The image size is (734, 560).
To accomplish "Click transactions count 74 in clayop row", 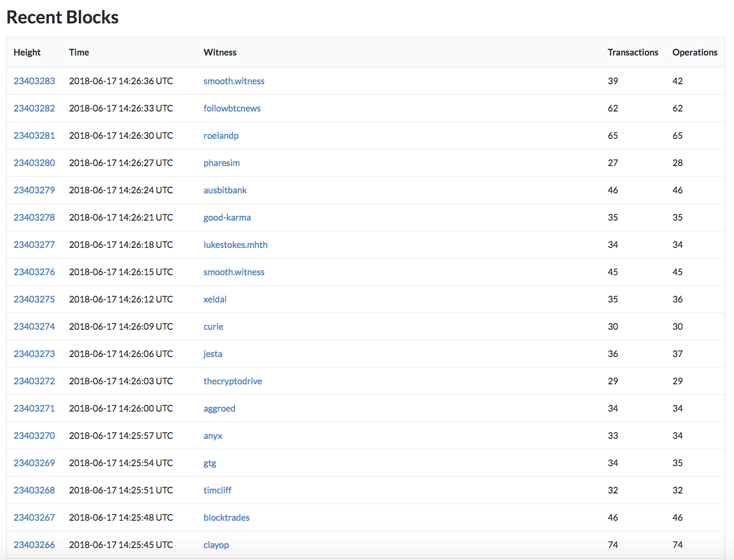I will coord(613,545).
